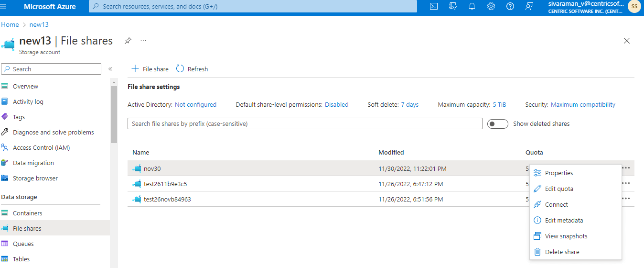The image size is (644, 268).
Task: Click the notifications bell icon
Action: (472, 6)
